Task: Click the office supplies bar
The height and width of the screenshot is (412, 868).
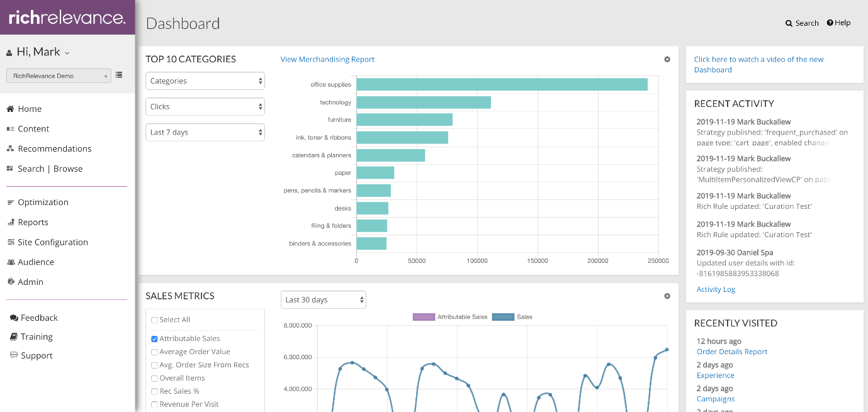Action: coord(502,84)
